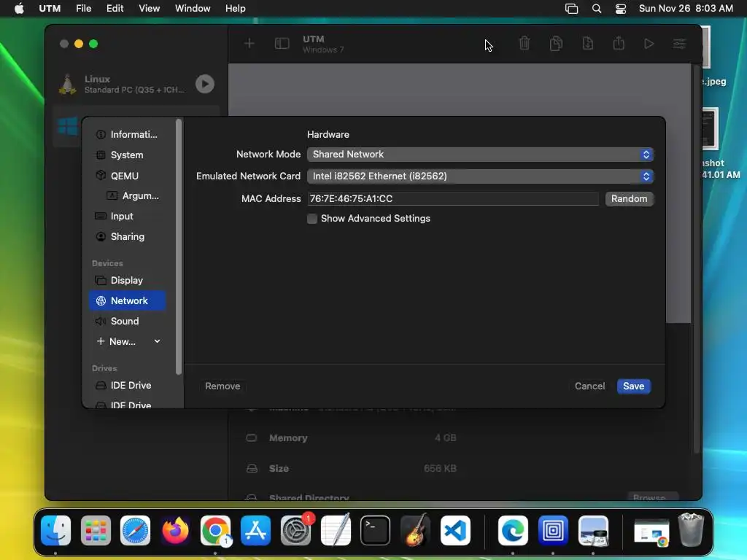The height and width of the screenshot is (560, 747).
Task: Click the clone VM icon in toolbar
Action: click(556, 44)
